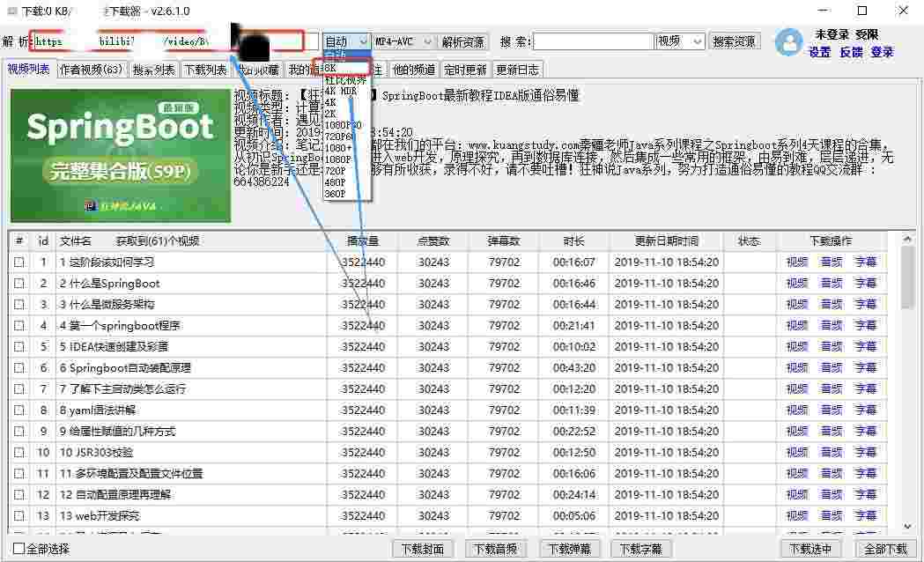Screen dimensions: 924x562
Task: Click the SpringBoot video cover thumbnail
Action: [x=121, y=155]
